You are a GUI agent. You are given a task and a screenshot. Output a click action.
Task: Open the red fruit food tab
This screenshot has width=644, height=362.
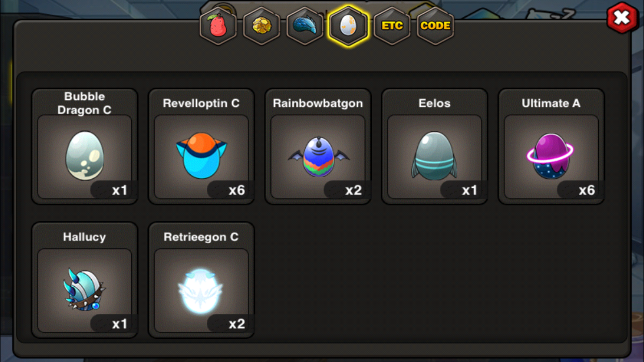(x=218, y=26)
